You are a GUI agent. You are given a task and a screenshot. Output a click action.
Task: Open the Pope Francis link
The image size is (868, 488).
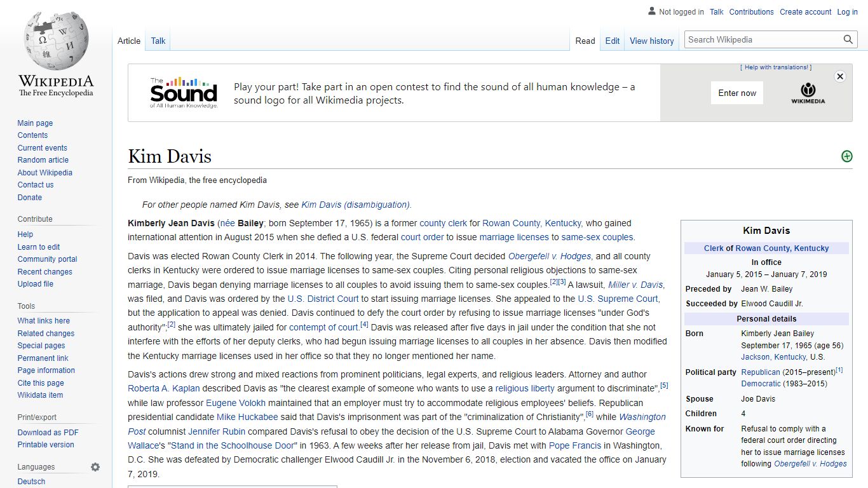(575, 445)
